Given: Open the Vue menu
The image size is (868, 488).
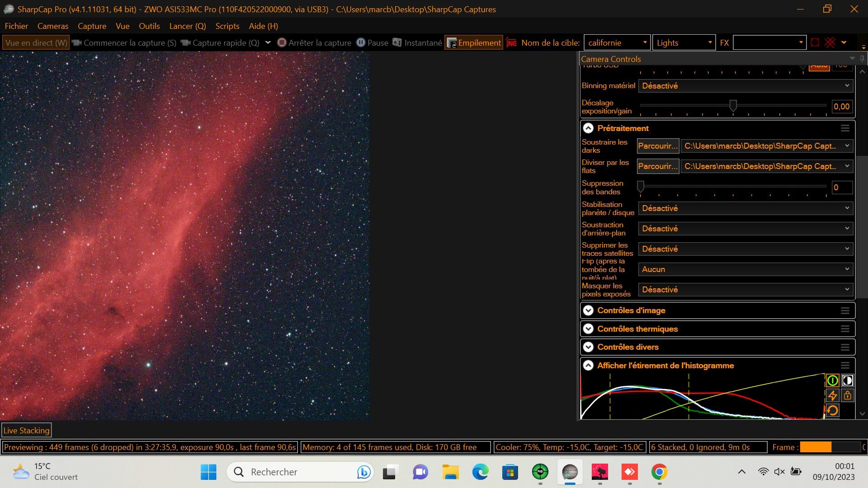Looking at the screenshot, I should click(x=123, y=26).
